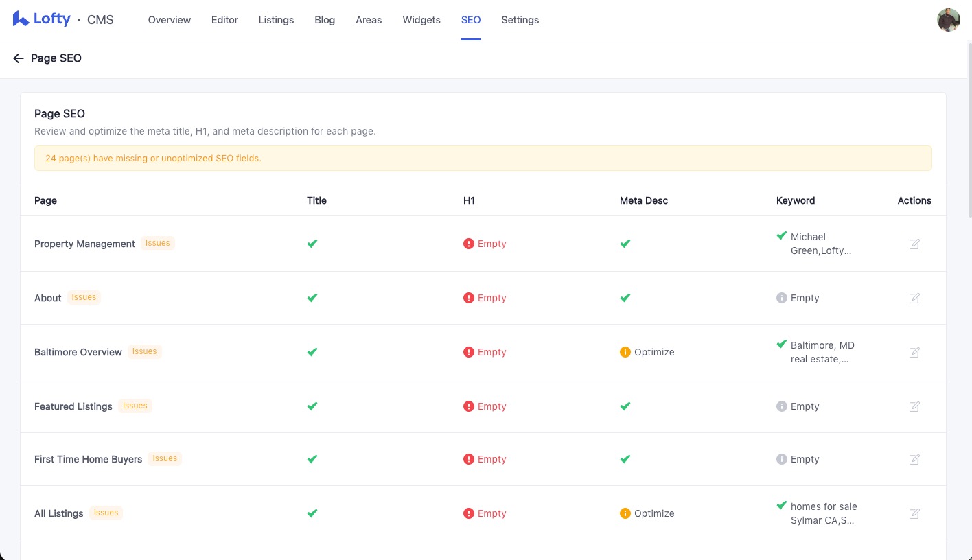This screenshot has height=560, width=972.
Task: Go to the Widgets section
Action: click(x=421, y=20)
